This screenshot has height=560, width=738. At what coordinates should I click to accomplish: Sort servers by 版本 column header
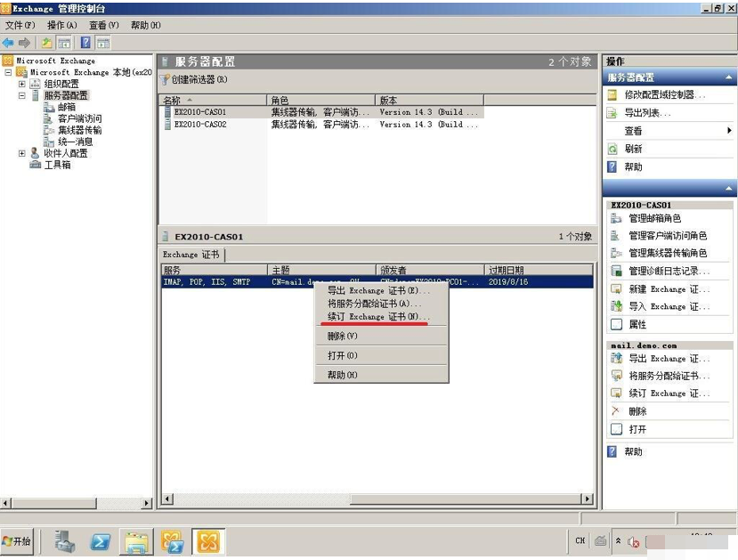[x=429, y=100]
